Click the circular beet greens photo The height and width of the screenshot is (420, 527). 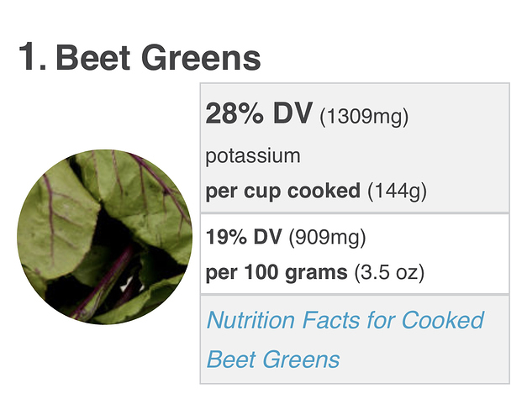pos(105,237)
